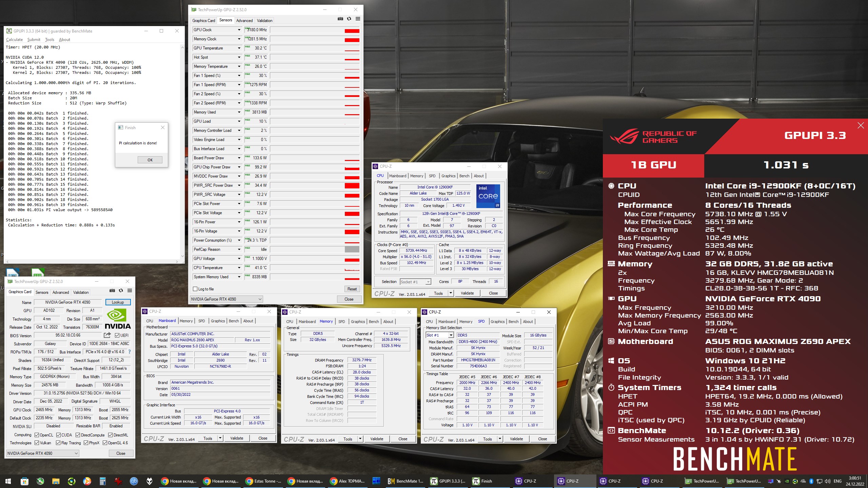
Task: Open the Bench tab in CPU-Z CPU window
Action: pos(464,176)
